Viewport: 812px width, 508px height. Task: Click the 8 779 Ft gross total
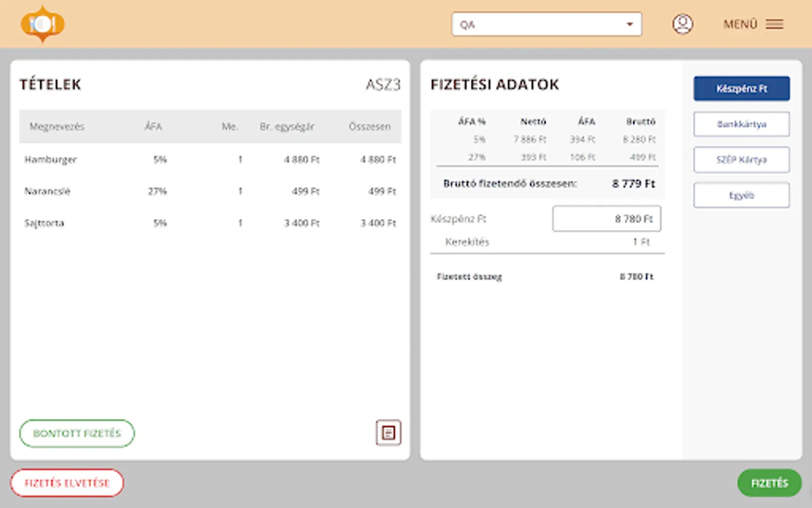click(x=634, y=183)
